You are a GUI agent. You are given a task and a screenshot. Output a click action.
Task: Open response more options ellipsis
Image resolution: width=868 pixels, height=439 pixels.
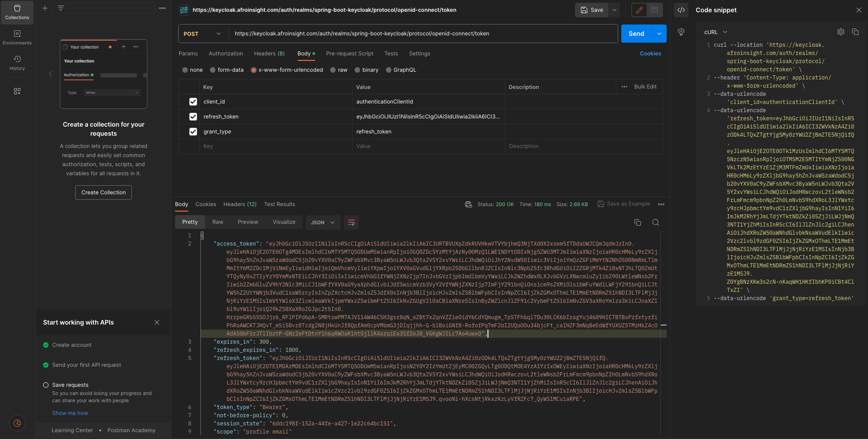click(661, 204)
